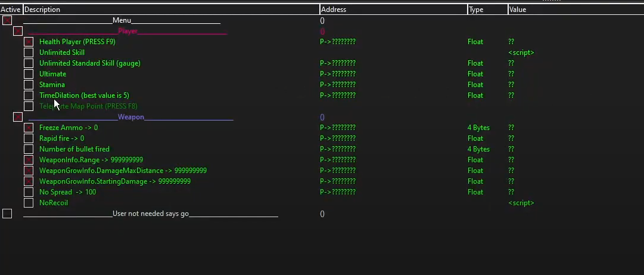644x275 pixels.
Task: Collapse the Weapon group checkbox
Action: point(18,117)
